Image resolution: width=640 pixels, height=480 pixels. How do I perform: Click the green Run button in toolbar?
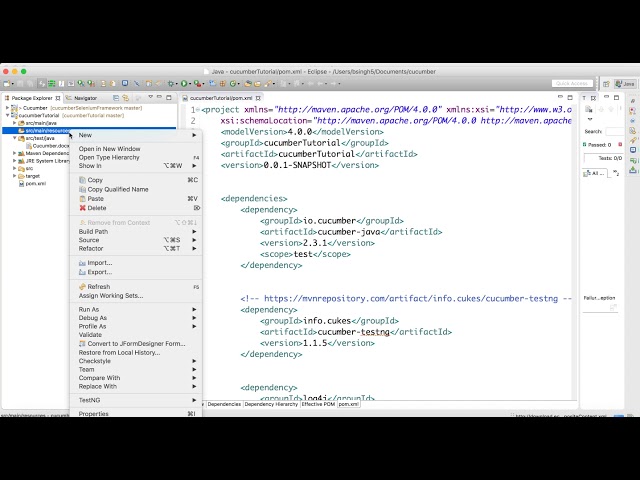[184, 84]
